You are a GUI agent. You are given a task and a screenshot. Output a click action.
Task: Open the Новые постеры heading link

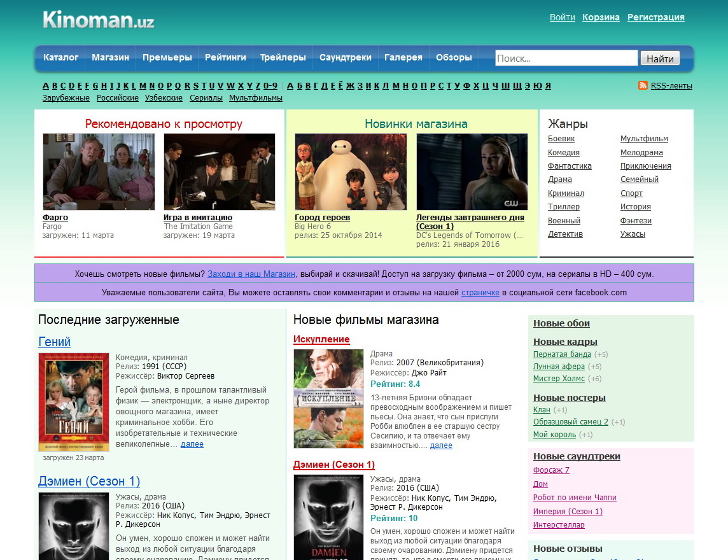pyautogui.click(x=569, y=398)
